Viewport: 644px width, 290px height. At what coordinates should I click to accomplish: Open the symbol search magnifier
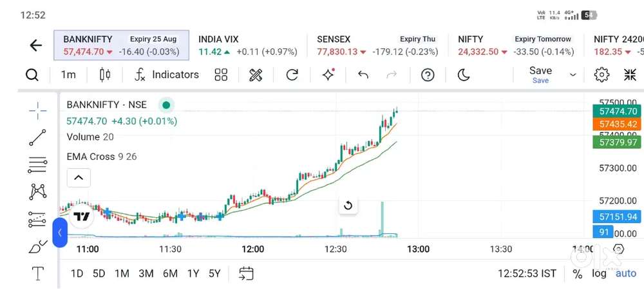(x=32, y=75)
